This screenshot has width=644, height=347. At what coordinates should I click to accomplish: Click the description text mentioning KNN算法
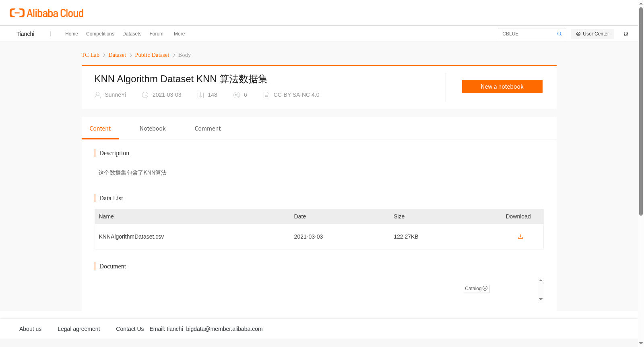point(132,173)
